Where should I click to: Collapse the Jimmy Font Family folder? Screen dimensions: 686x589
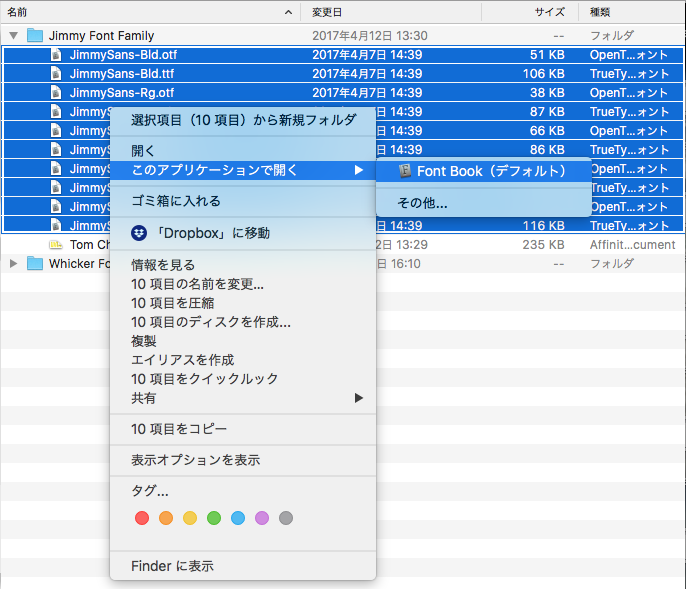(14, 35)
